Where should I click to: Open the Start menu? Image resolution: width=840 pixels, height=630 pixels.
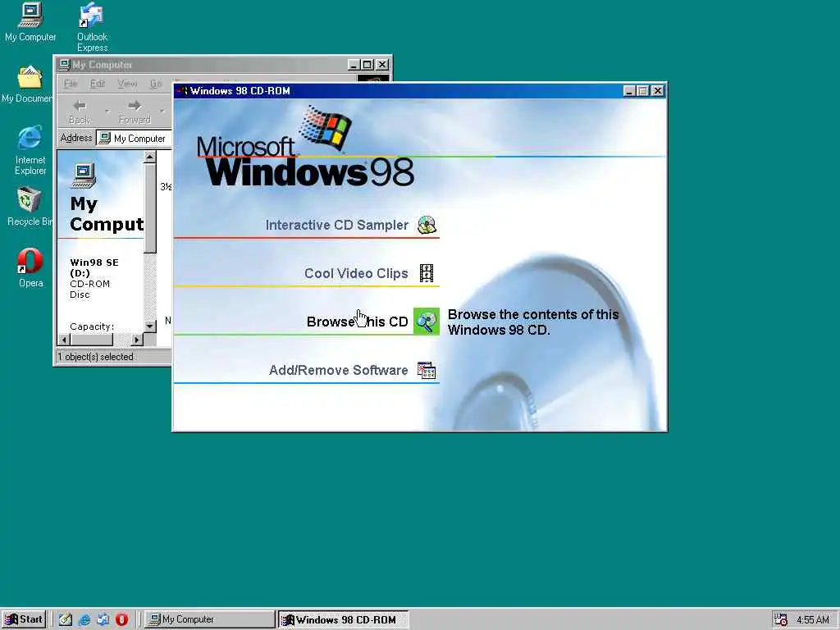24,619
